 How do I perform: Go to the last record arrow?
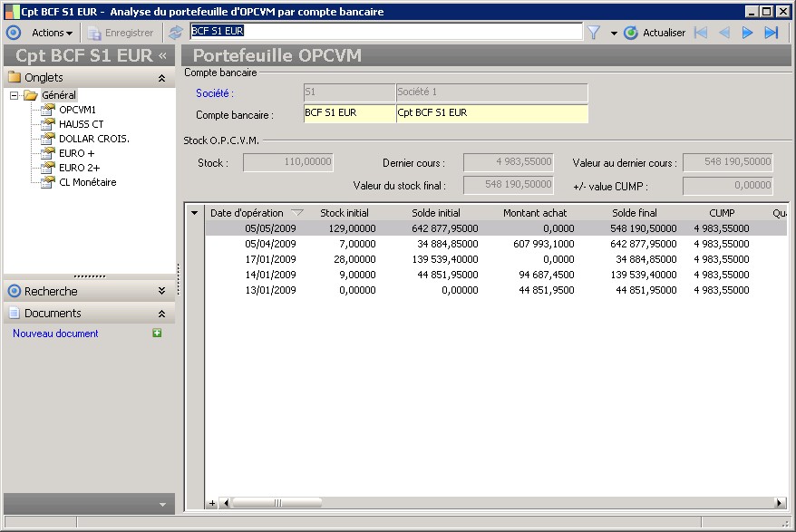[772, 33]
